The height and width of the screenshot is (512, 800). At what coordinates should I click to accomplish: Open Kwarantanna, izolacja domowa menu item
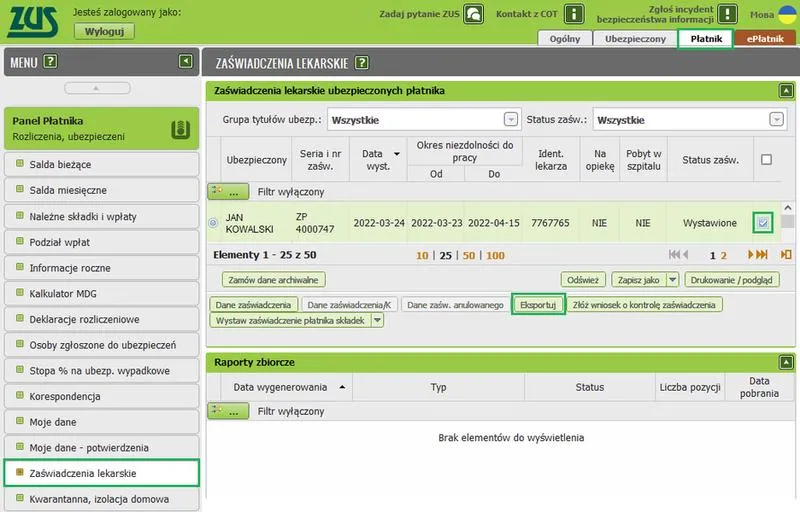coord(102,499)
